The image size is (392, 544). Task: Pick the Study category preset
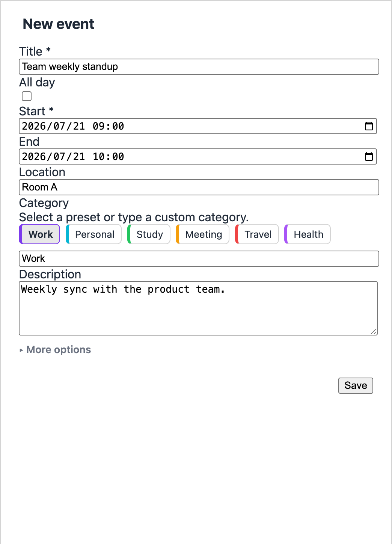tap(149, 234)
